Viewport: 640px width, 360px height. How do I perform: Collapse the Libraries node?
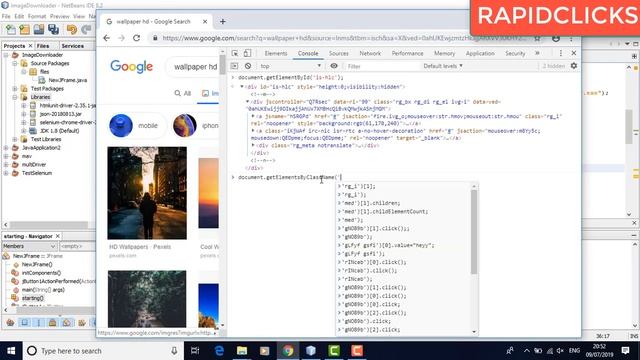[15, 97]
